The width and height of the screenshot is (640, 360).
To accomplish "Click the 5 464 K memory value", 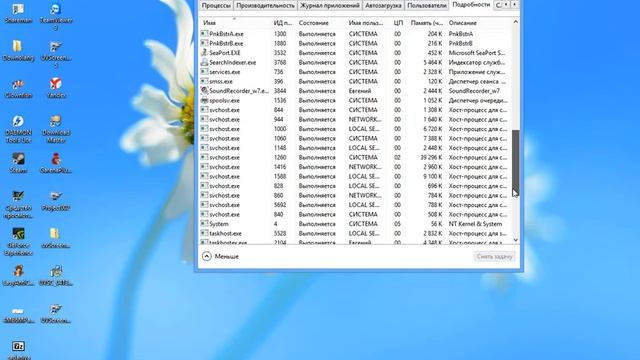I will coord(433,62).
